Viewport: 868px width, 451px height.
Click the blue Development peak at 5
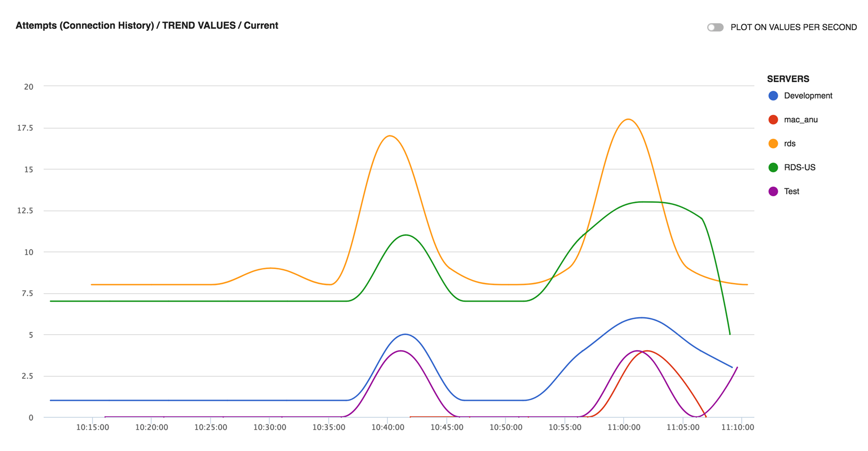pyautogui.click(x=405, y=335)
